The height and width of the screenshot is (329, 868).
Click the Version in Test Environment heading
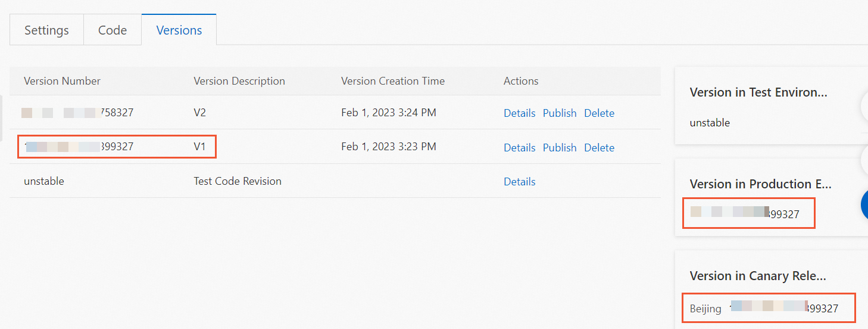[x=758, y=92]
